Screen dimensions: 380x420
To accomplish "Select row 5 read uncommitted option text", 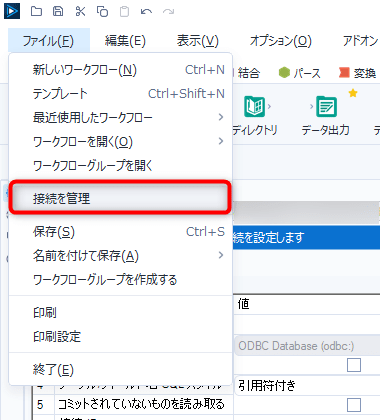I will click(141, 404).
